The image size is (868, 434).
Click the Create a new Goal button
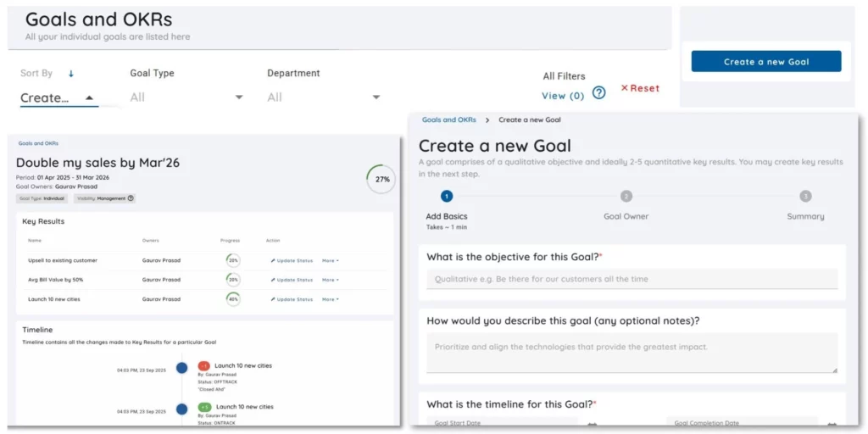coord(766,62)
